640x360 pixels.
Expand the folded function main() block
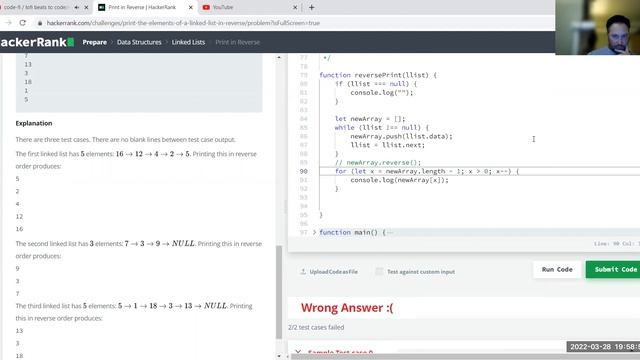click(x=314, y=232)
